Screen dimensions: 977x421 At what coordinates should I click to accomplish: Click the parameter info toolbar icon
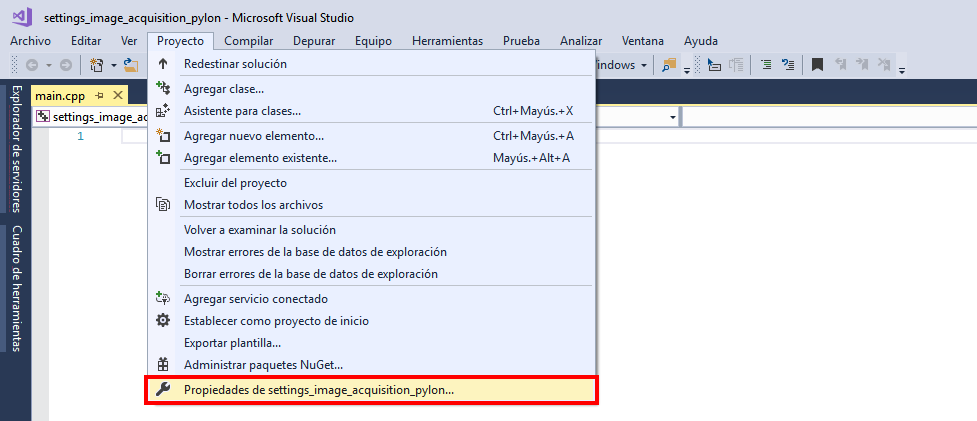tap(737, 64)
